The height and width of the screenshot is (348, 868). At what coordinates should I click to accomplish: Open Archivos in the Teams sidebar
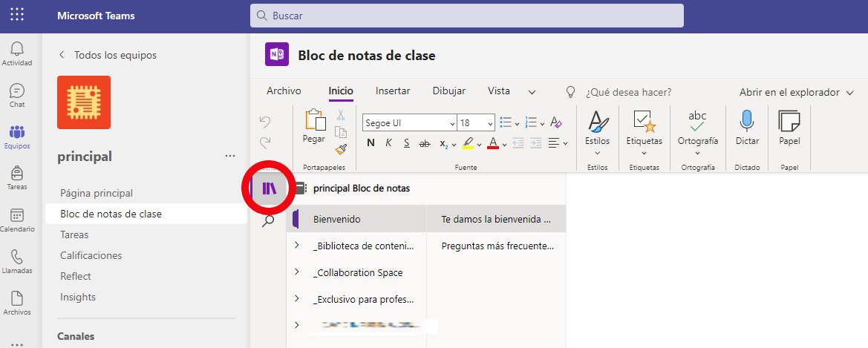[x=17, y=303]
